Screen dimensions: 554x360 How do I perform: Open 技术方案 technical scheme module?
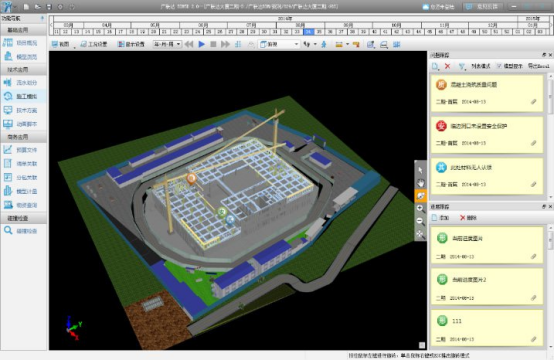23,110
